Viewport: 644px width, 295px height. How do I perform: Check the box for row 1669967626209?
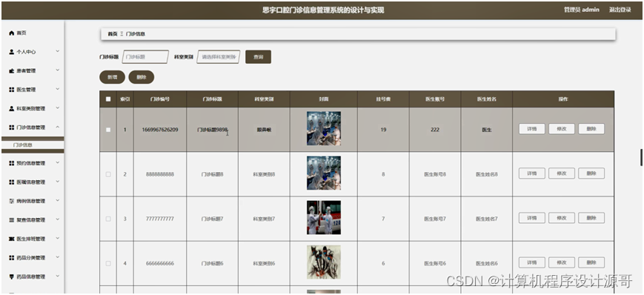coord(108,130)
